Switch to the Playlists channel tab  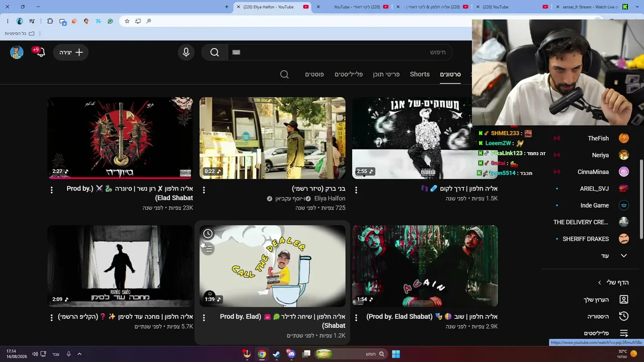click(x=349, y=74)
